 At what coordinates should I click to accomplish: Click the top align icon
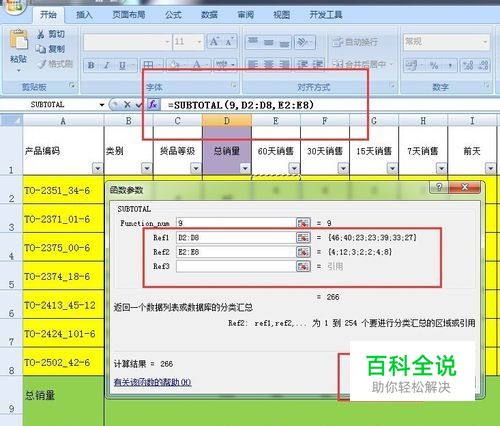[x=253, y=42]
